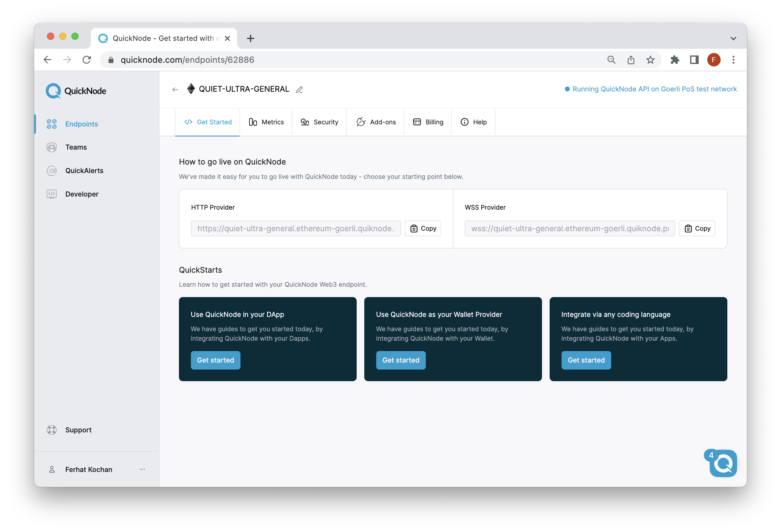Open the Chrome three-dot menu

point(733,60)
